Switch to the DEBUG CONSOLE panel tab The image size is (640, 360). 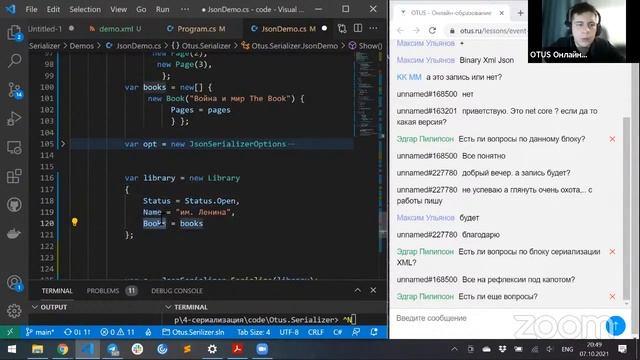coord(177,291)
